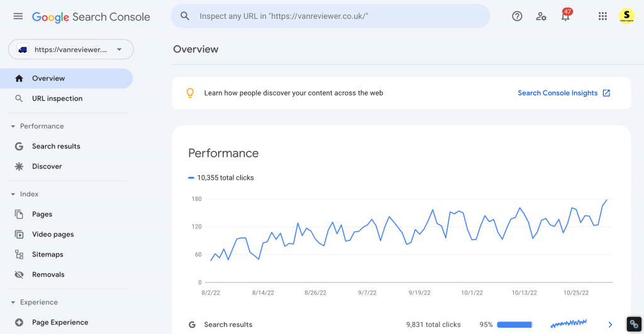Click the 9/19/22 date axis label
Image resolution: width=644 pixels, height=334 pixels.
419,293
